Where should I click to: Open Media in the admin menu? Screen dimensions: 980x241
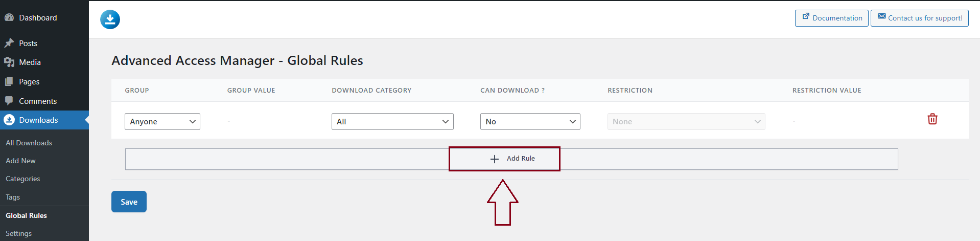44,62
